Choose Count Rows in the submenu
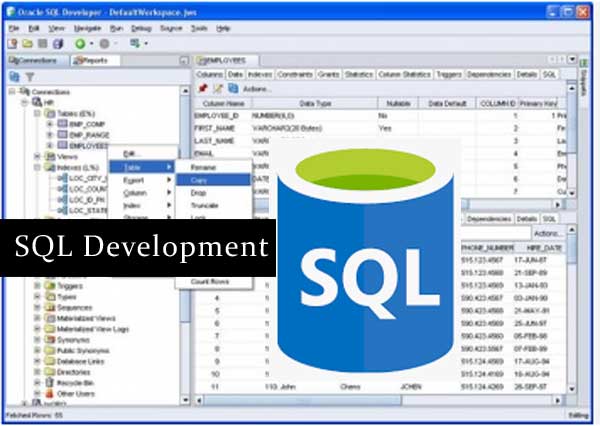The height and width of the screenshot is (426, 600). (x=214, y=282)
